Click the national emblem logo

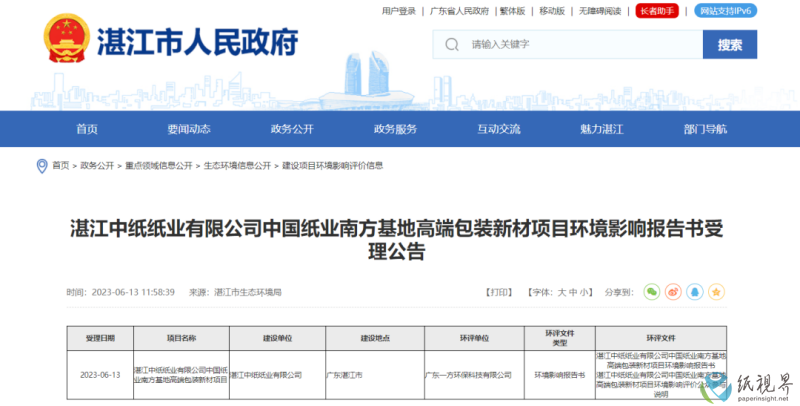click(x=67, y=38)
